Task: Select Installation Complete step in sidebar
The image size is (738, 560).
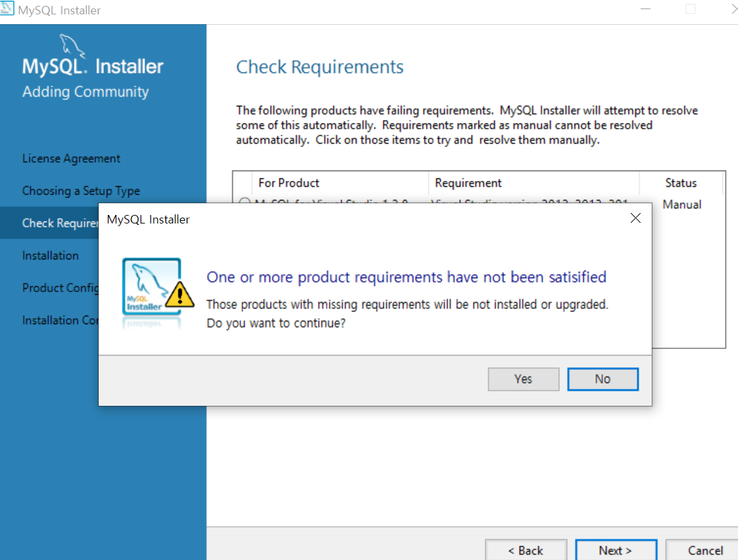Action: [x=60, y=320]
